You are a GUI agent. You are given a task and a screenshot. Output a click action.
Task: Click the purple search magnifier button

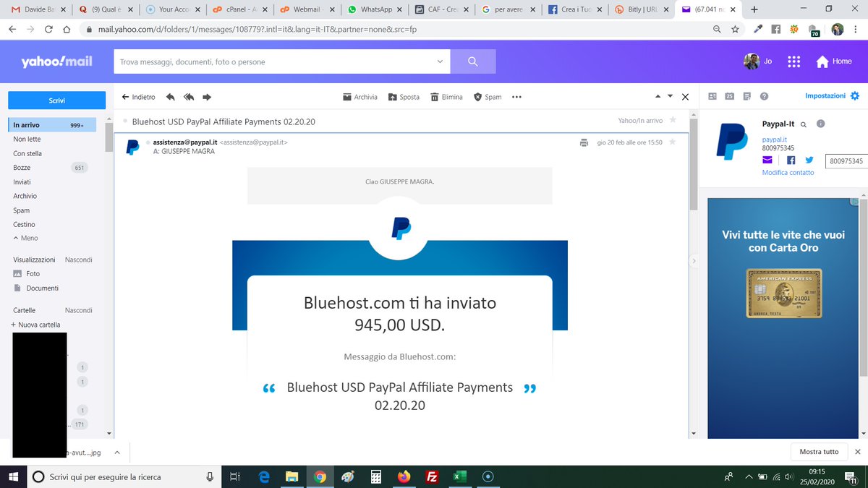(x=473, y=61)
